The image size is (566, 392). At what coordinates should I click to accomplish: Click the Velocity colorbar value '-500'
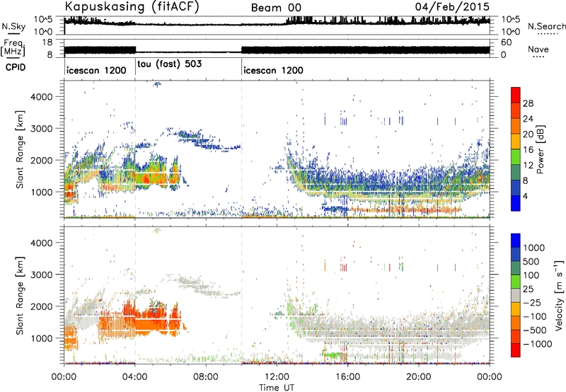pos(535,330)
